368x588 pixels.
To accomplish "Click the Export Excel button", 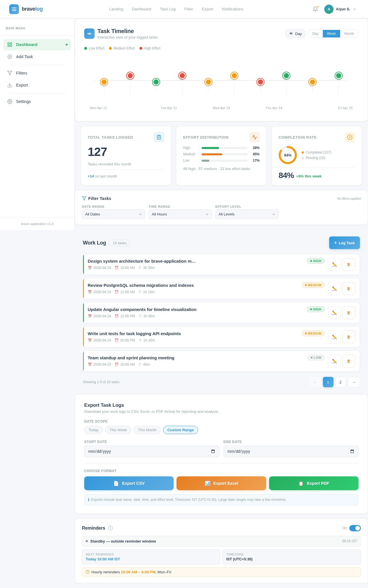I will click(221, 483).
